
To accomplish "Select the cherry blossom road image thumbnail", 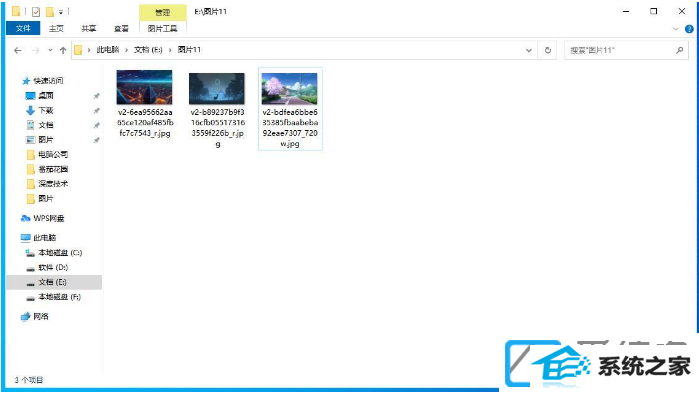I will 290,89.
